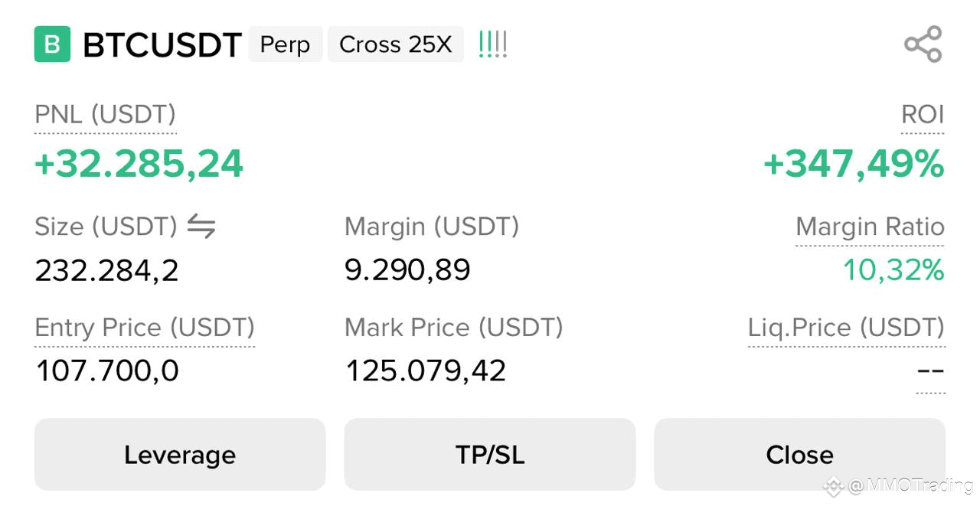Tap the Liq.Price (USDT) label
Viewport: 980px width, 506px height.
(846, 328)
